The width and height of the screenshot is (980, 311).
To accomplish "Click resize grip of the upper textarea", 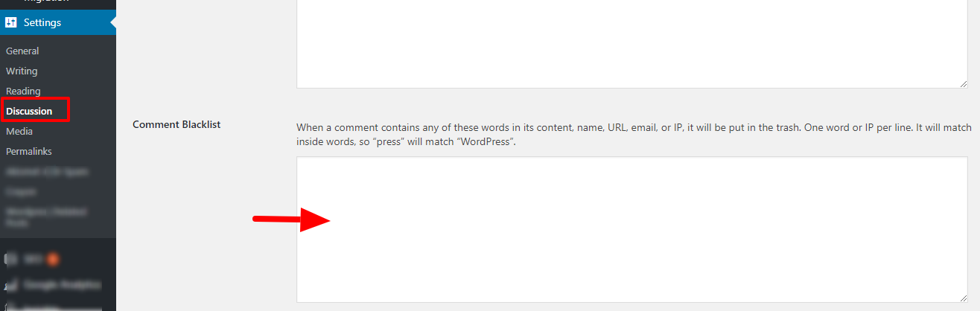I will tap(962, 83).
